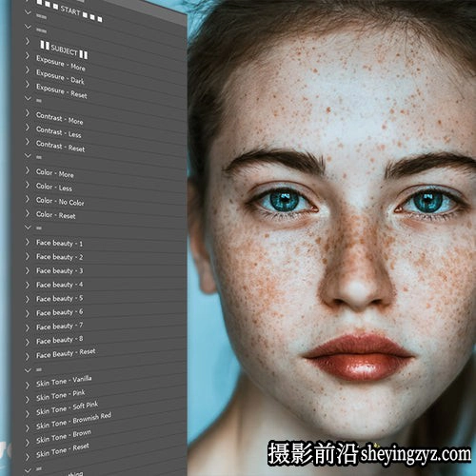Image resolution: width=476 pixels, height=476 pixels.
Task: Select the SUBJECT header row
Action: [x=64, y=50]
